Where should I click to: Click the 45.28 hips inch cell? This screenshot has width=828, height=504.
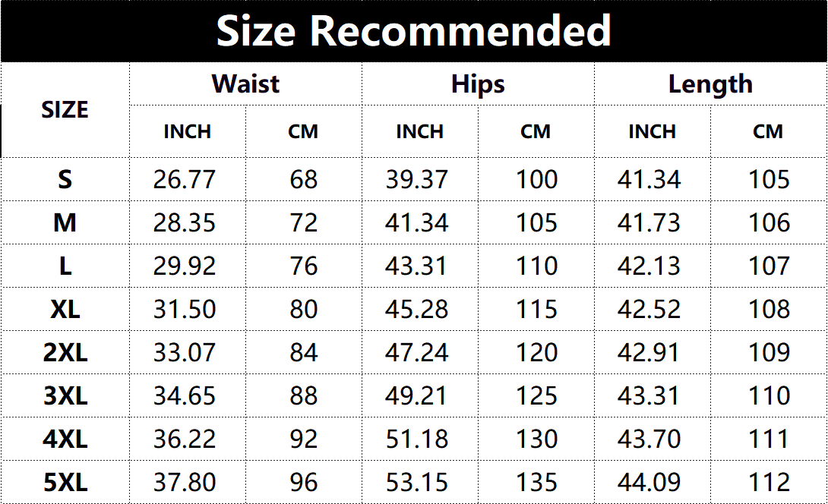point(417,310)
